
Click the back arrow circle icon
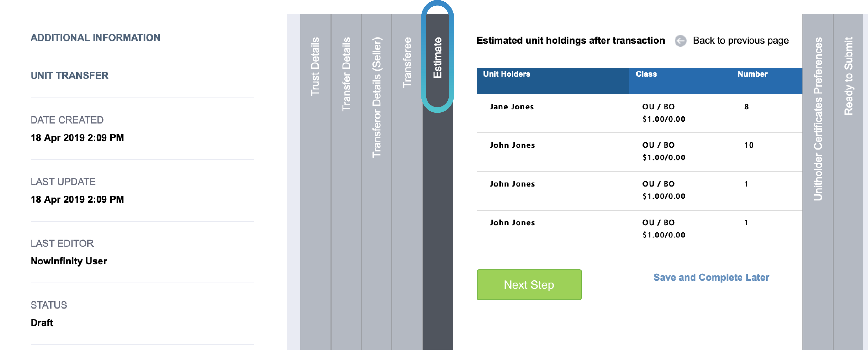pyautogui.click(x=680, y=41)
